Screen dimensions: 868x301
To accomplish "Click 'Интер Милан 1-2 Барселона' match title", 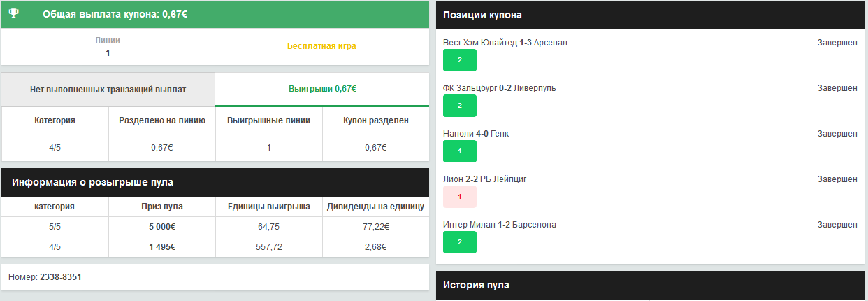I will 500,225.
